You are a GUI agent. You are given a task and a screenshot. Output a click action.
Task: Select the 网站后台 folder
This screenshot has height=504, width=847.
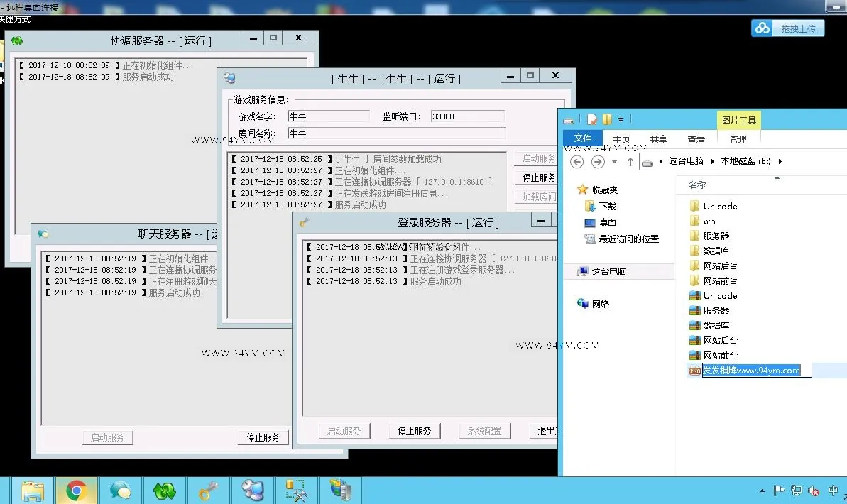(720, 265)
